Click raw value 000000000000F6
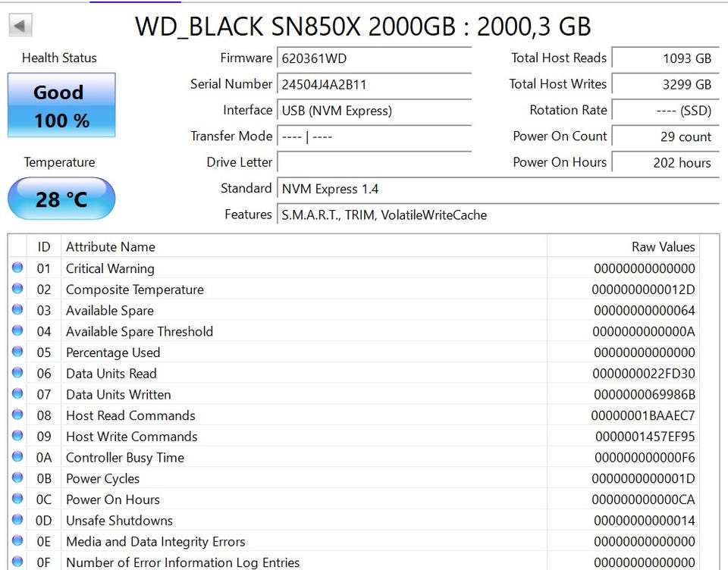This screenshot has width=728, height=570. 645,458
